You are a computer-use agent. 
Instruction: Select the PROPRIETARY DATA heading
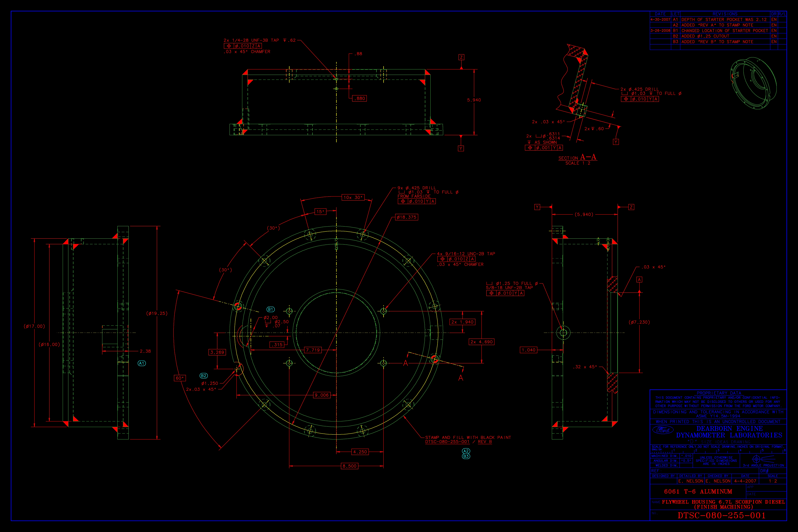719,393
